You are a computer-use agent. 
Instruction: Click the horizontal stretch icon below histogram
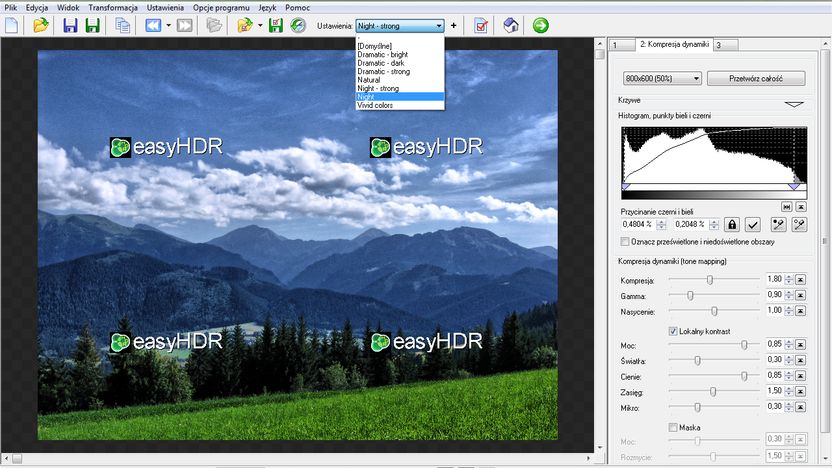[x=787, y=206]
